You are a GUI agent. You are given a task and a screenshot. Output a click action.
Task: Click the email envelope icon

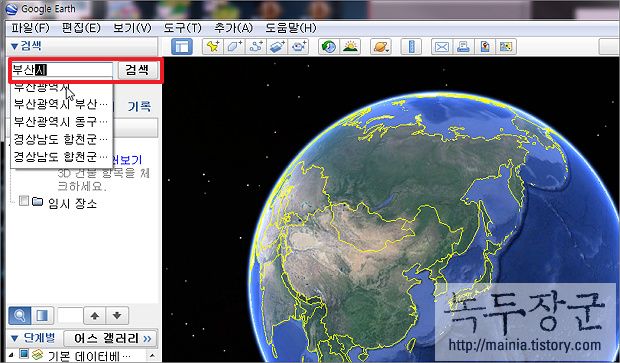point(442,47)
